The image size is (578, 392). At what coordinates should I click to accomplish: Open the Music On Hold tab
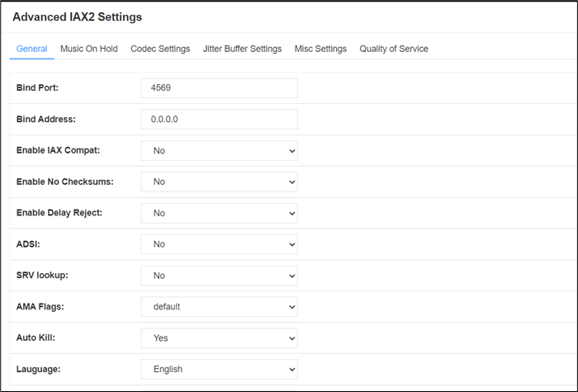pyautogui.click(x=89, y=49)
